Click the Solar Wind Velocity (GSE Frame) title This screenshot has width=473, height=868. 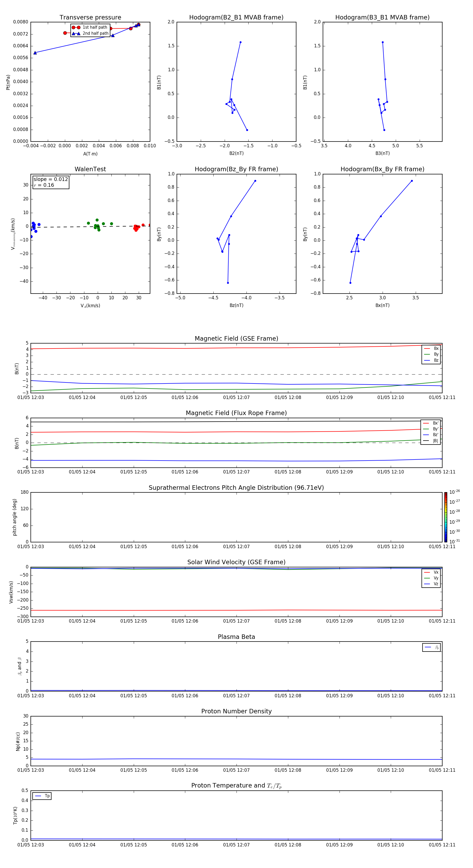tap(236, 562)
